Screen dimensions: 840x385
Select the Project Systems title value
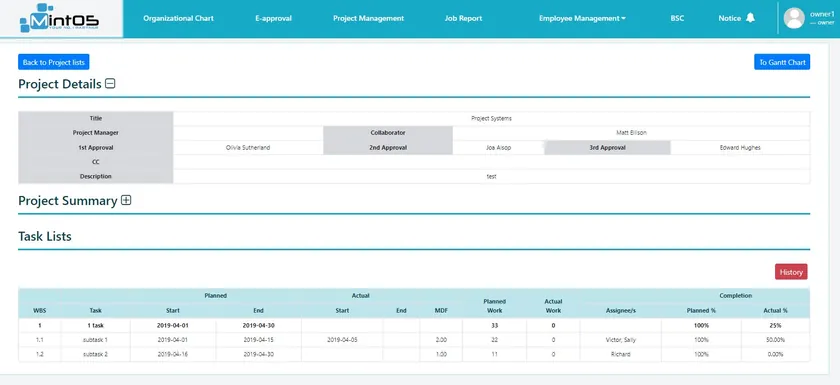pos(491,118)
